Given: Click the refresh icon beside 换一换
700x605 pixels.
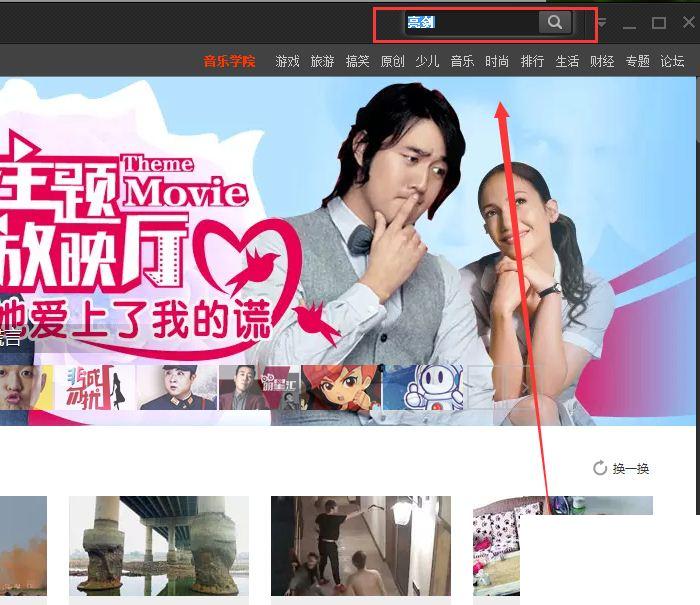Looking at the screenshot, I should (600, 468).
